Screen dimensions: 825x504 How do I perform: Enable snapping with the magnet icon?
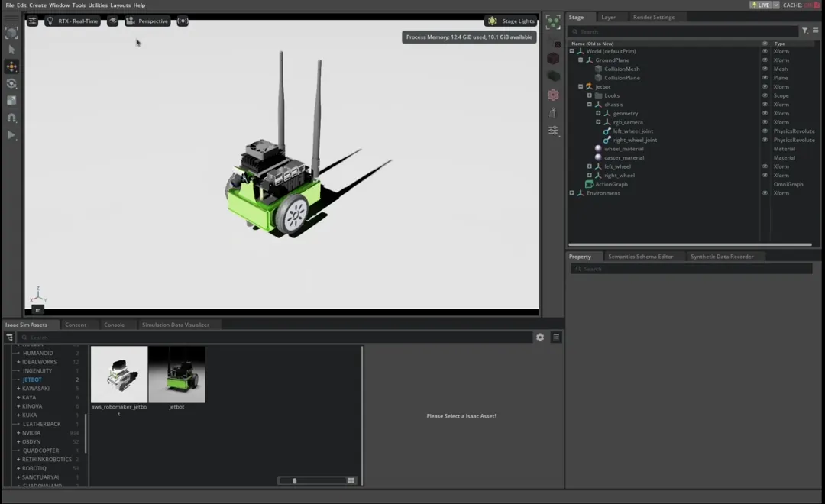click(x=11, y=116)
